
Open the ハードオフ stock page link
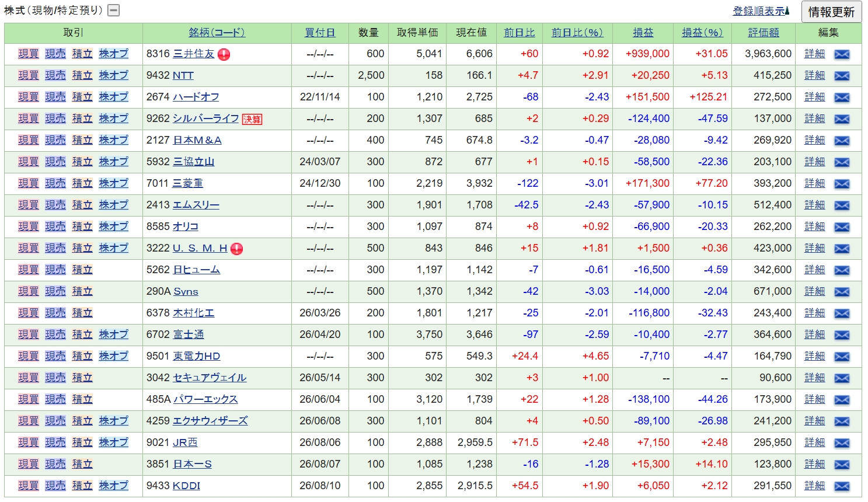tap(196, 97)
